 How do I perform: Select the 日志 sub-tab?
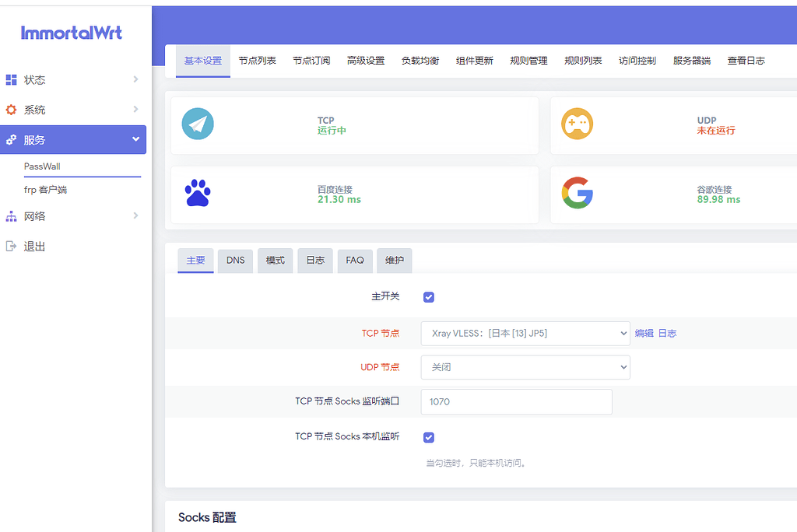click(315, 261)
